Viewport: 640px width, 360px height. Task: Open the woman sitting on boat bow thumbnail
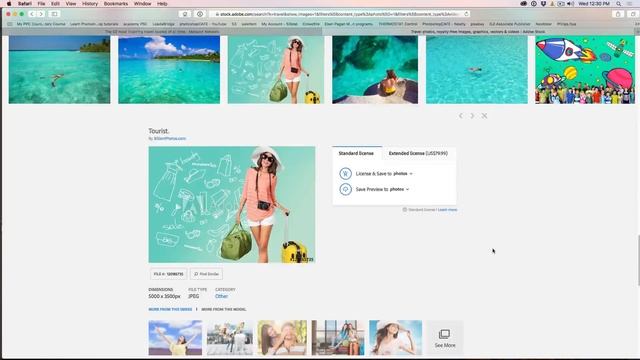tap(375, 69)
